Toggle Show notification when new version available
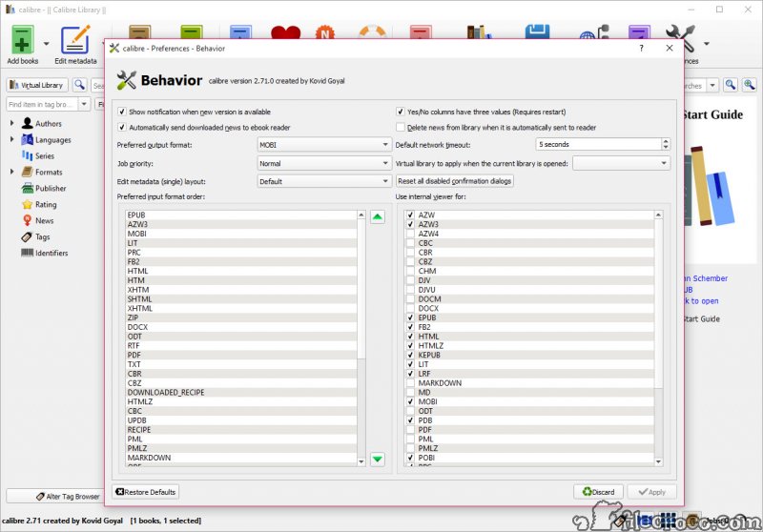 click(x=122, y=112)
